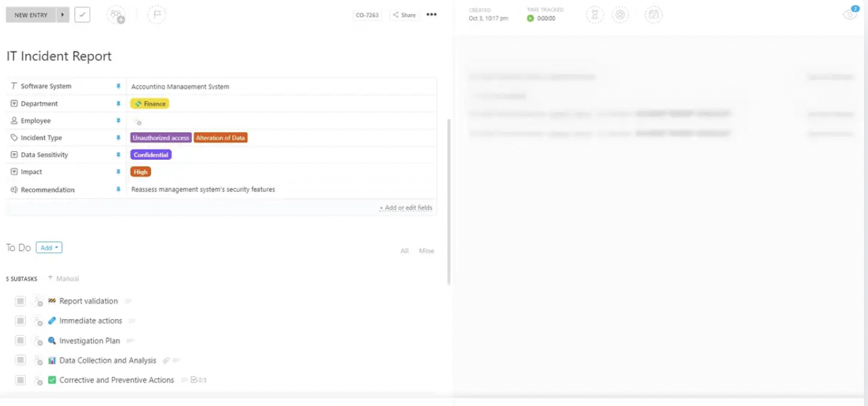
Task: Unpin the Impact field
Action: (118, 172)
